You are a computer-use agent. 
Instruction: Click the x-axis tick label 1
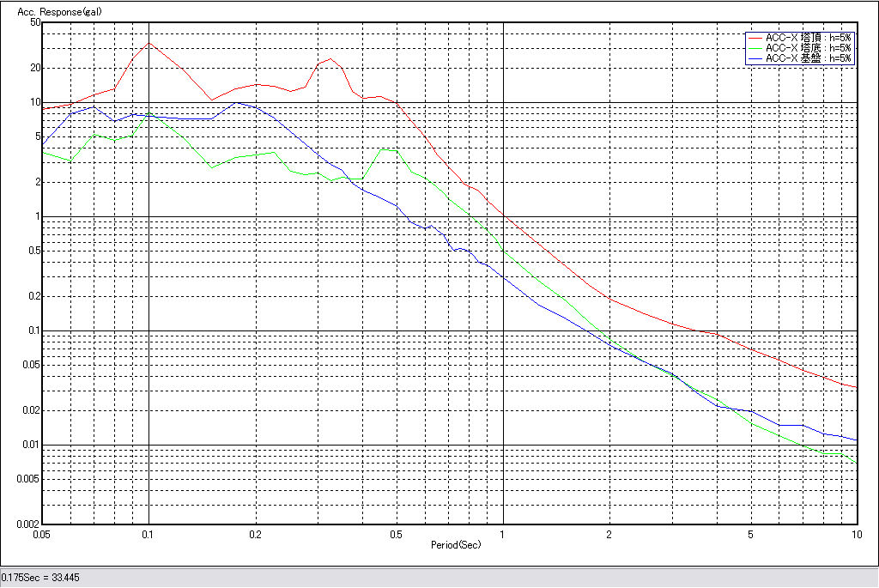503,534
